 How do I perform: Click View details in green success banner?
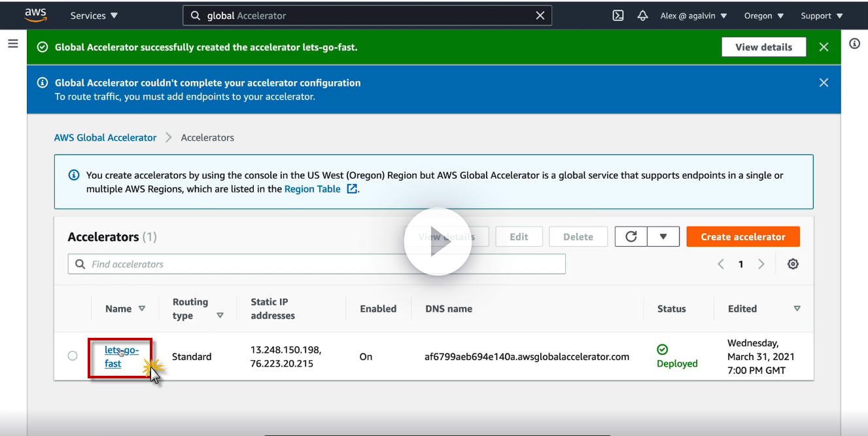(x=763, y=47)
